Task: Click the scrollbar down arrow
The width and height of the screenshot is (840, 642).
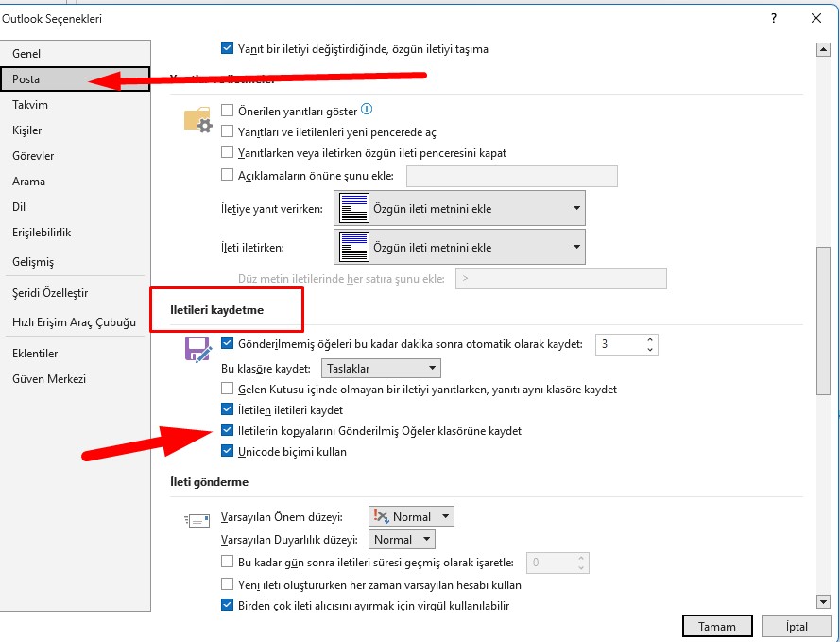Action: (x=823, y=601)
